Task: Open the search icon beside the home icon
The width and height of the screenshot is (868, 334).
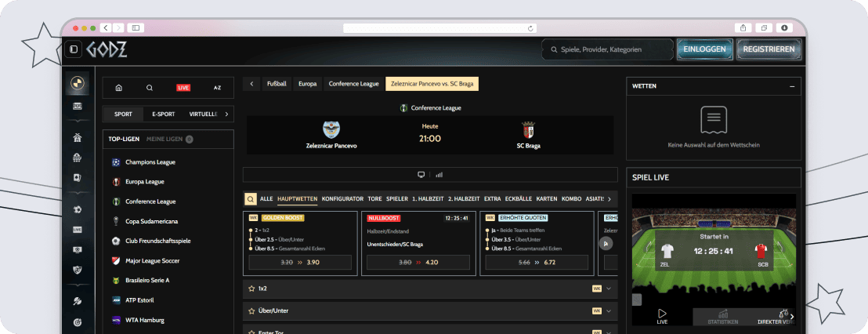Action: 150,88
